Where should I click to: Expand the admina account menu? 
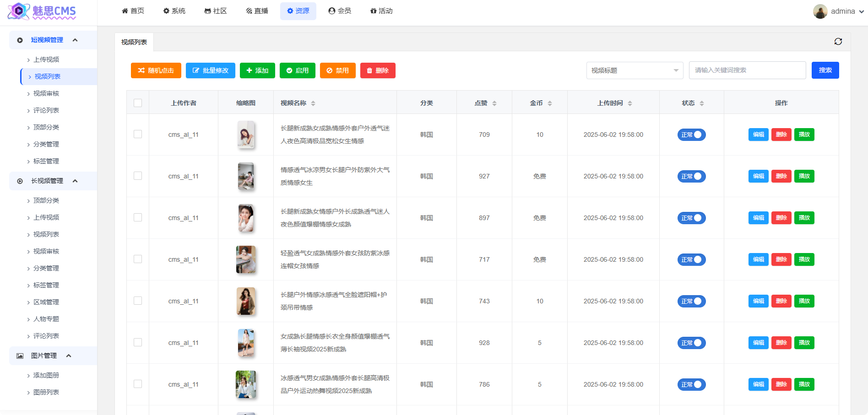tap(842, 11)
